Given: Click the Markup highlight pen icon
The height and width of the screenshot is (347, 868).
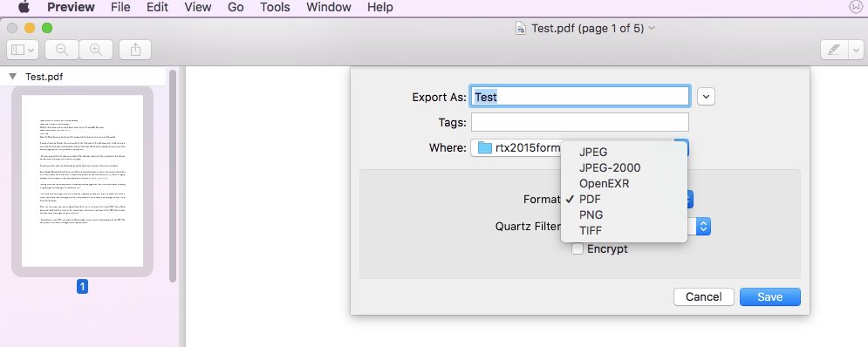Looking at the screenshot, I should (x=834, y=50).
